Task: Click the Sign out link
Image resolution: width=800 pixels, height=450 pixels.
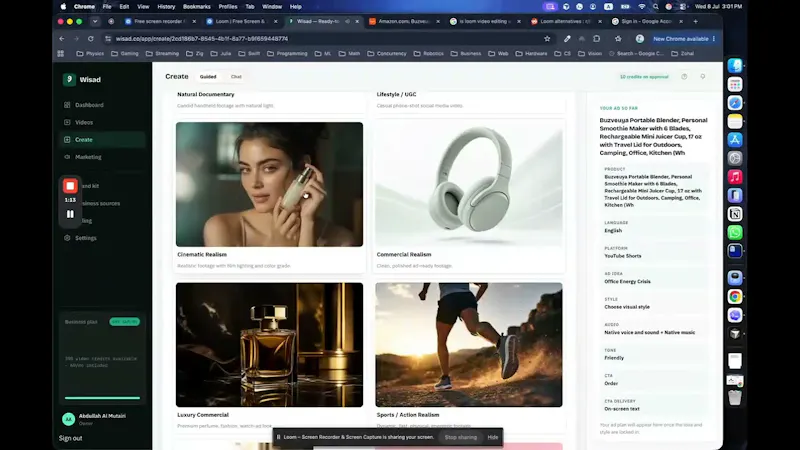Action: click(70, 438)
